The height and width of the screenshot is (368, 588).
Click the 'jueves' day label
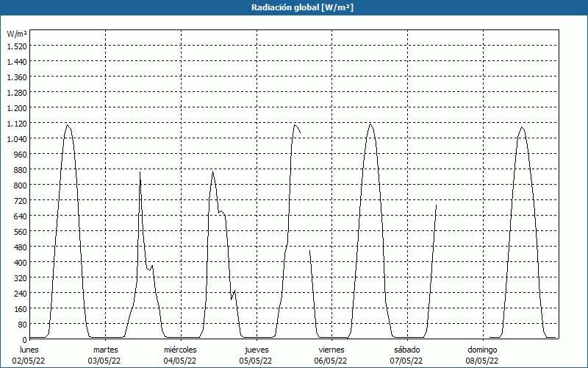pyautogui.click(x=257, y=350)
